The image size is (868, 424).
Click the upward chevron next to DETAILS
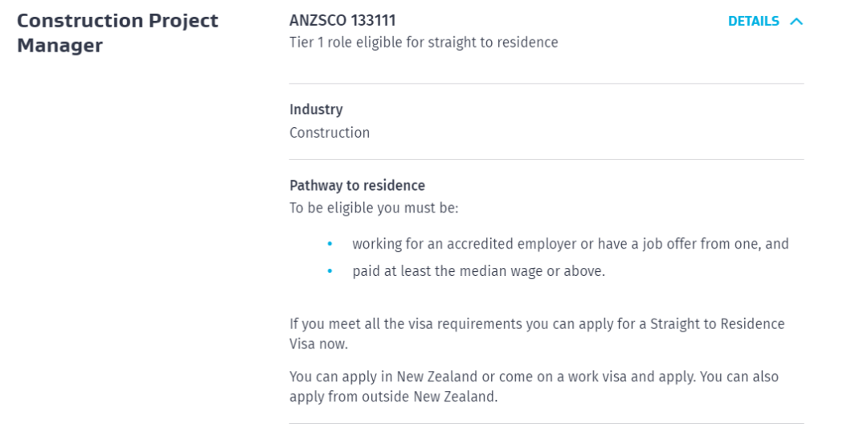[x=796, y=22]
